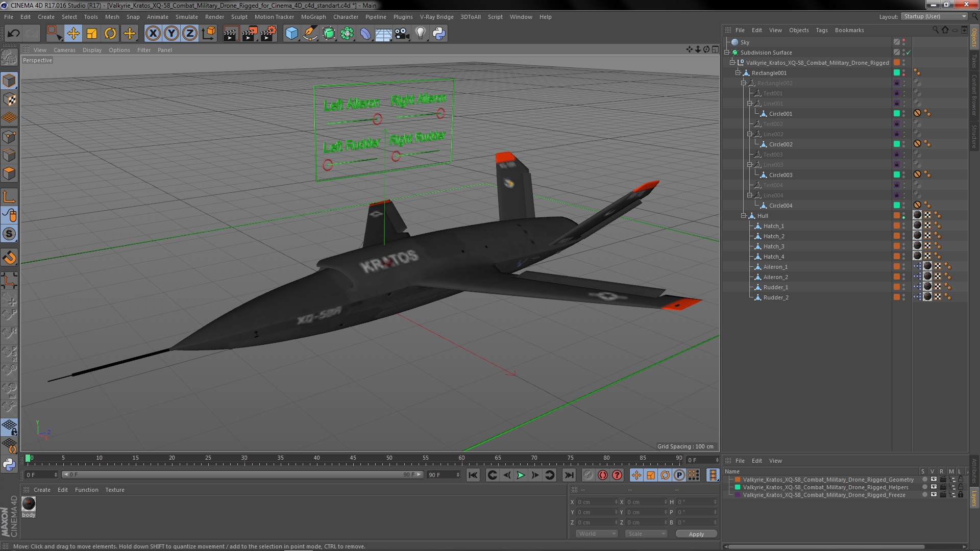Screen dimensions: 980x551
Task: Toggle Y axis lock
Action: [171, 34]
